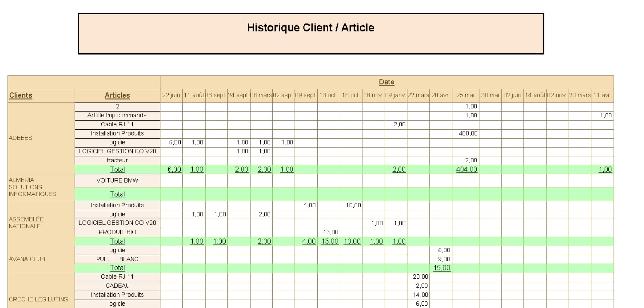The width and height of the screenshot is (644, 308).
Task: Click the underlined Articles header
Action: (117, 95)
